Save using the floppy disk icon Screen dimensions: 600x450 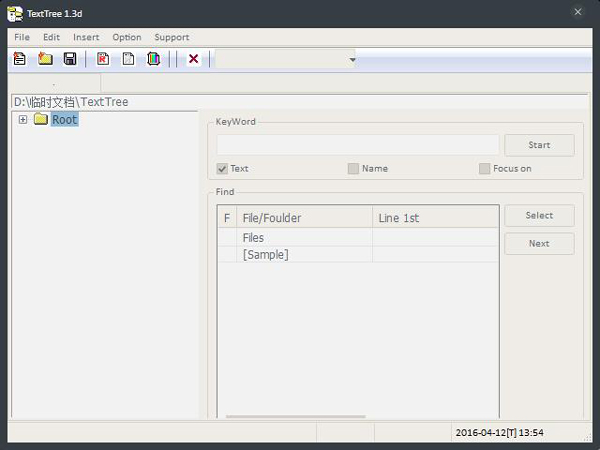tap(70, 59)
